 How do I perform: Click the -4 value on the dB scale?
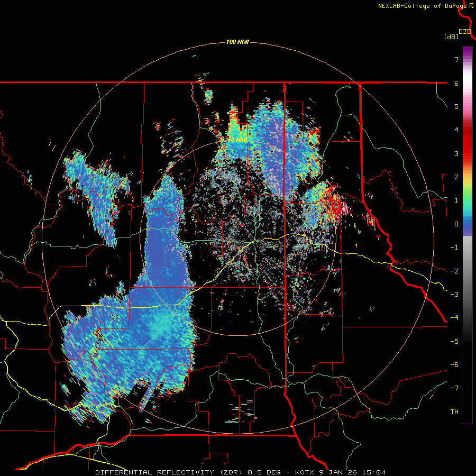[454, 318]
